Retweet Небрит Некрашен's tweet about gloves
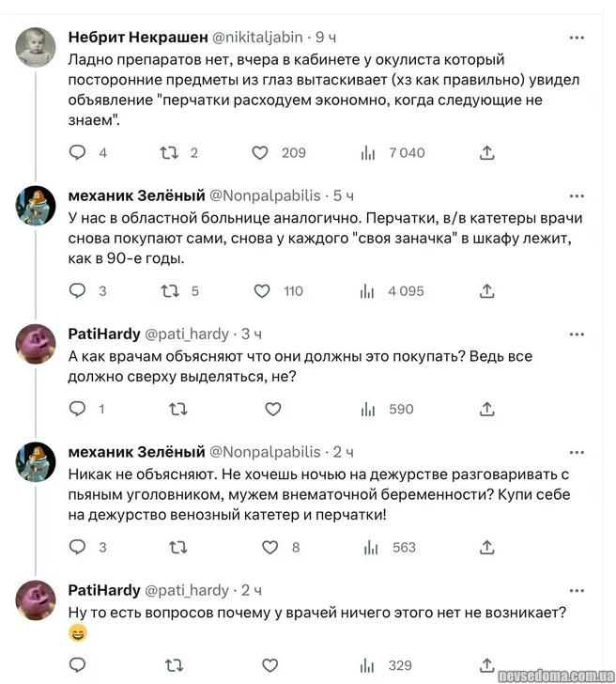 coord(171,152)
